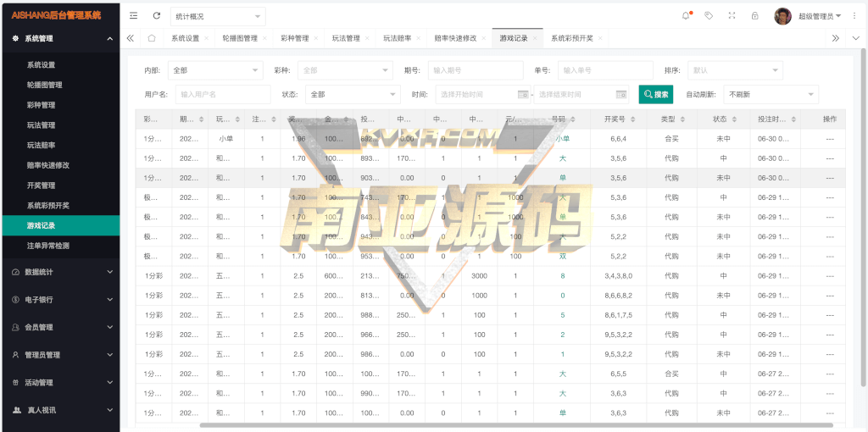
Task: Click the refresh page icon
Action: (157, 16)
